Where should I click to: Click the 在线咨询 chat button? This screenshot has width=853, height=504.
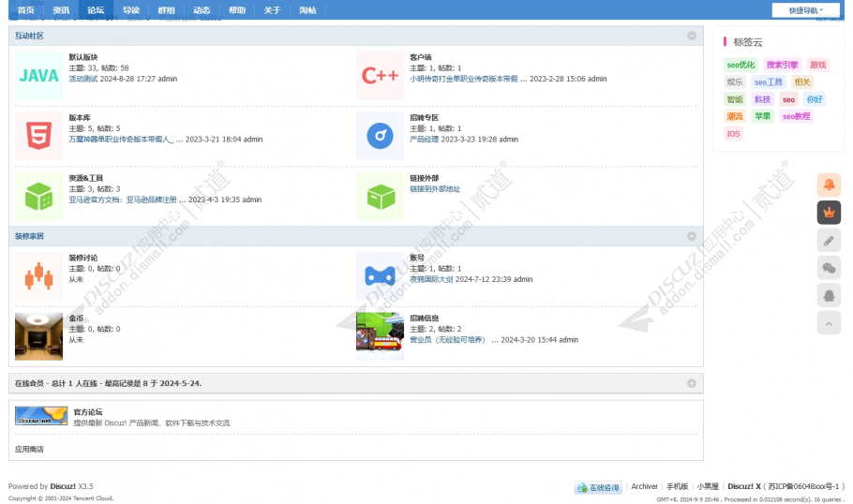598,487
